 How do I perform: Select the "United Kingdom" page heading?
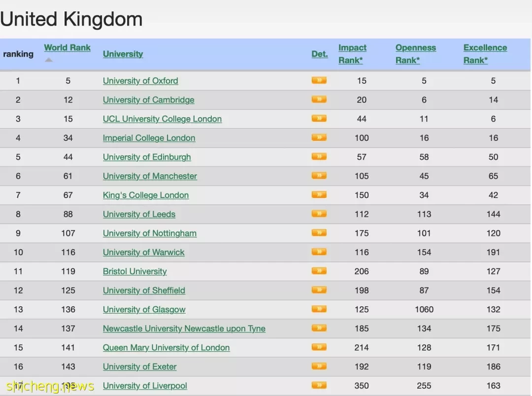(71, 19)
